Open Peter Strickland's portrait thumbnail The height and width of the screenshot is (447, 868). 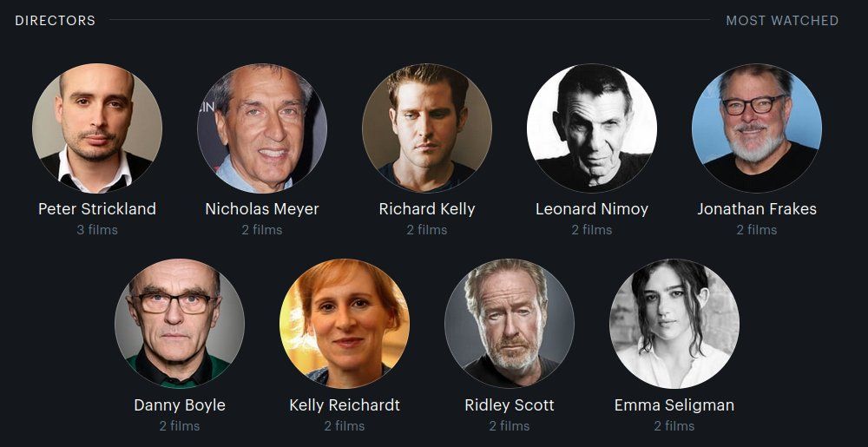coord(97,128)
